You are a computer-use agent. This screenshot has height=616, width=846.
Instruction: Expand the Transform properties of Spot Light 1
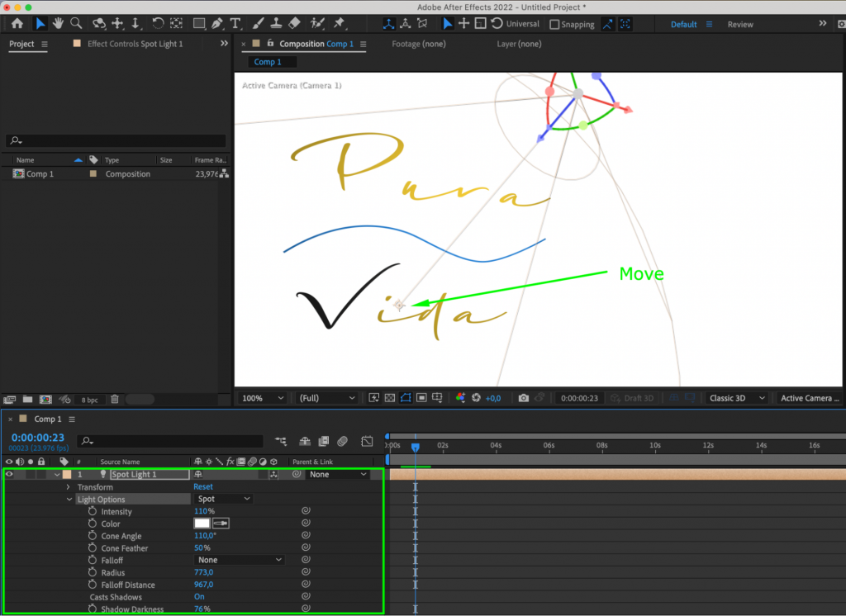(x=69, y=486)
